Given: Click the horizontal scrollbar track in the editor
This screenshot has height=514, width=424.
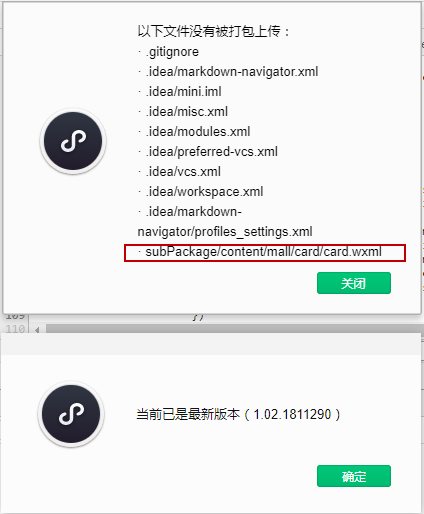Looking at the screenshot, I should coord(234,329).
